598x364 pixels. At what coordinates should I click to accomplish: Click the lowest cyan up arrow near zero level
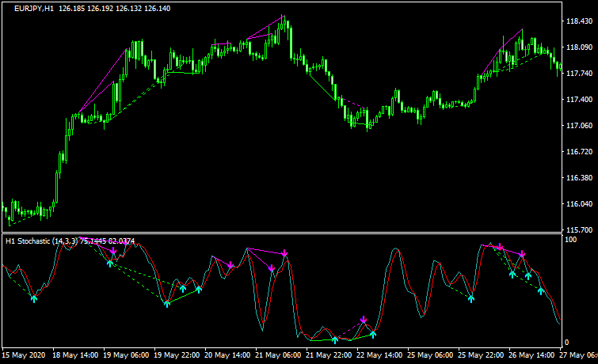335,339
